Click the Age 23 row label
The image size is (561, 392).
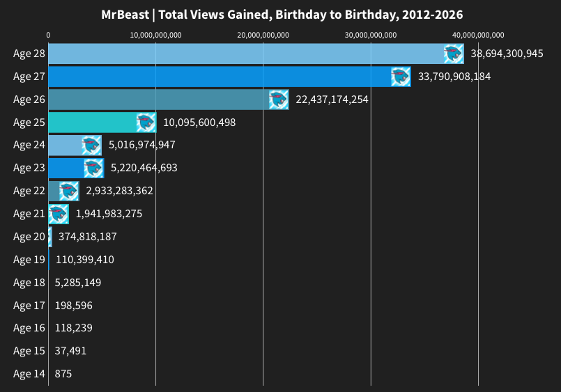pyautogui.click(x=29, y=168)
